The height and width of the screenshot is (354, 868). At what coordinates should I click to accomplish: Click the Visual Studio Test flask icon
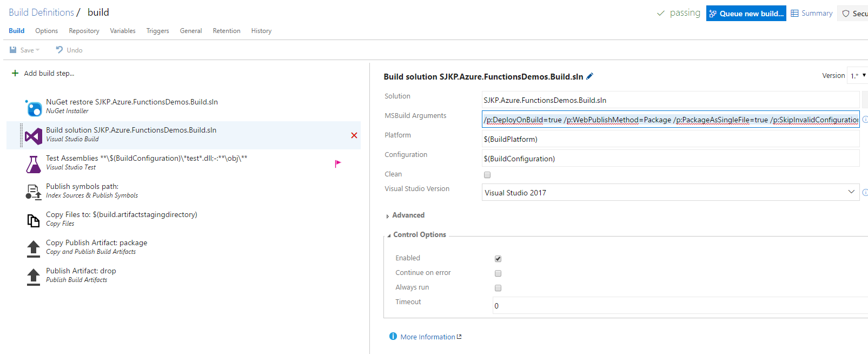point(34,165)
